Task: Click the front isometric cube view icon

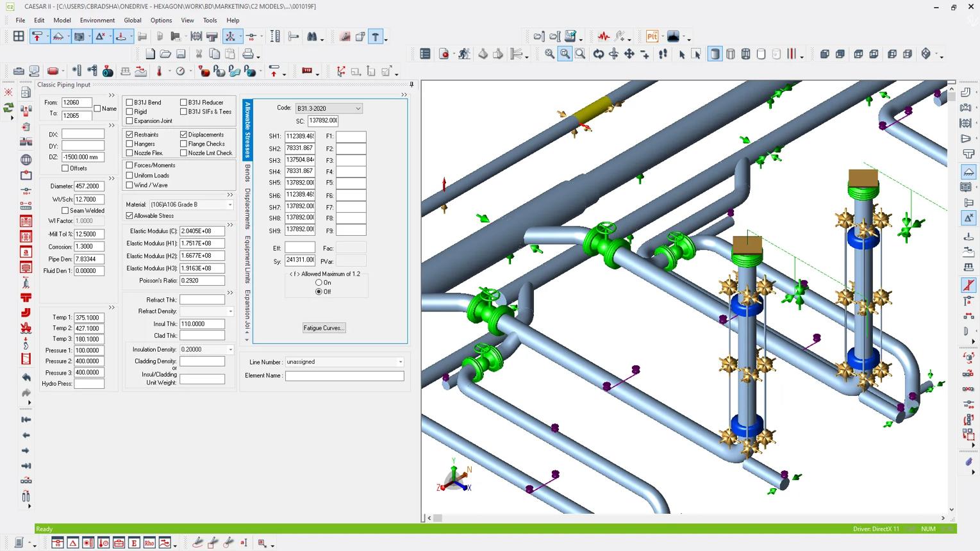Action: 824,54
